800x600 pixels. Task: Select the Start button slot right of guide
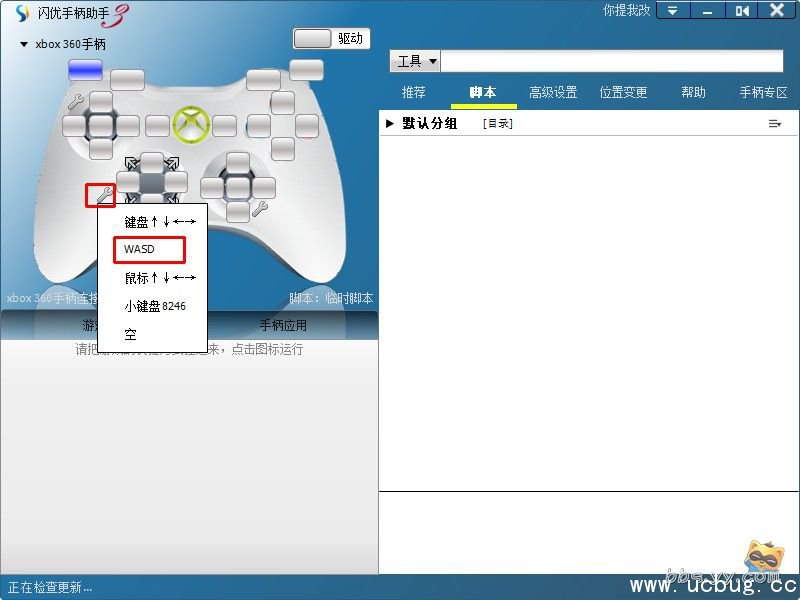click(224, 126)
